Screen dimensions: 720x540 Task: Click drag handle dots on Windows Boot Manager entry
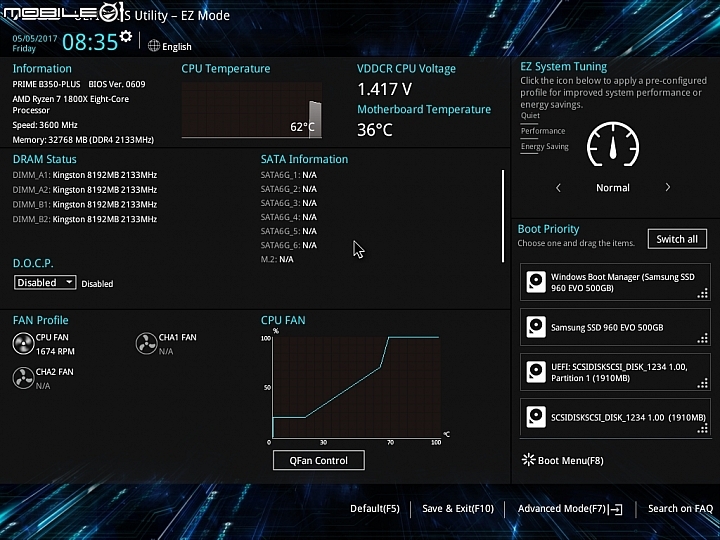coord(703,293)
